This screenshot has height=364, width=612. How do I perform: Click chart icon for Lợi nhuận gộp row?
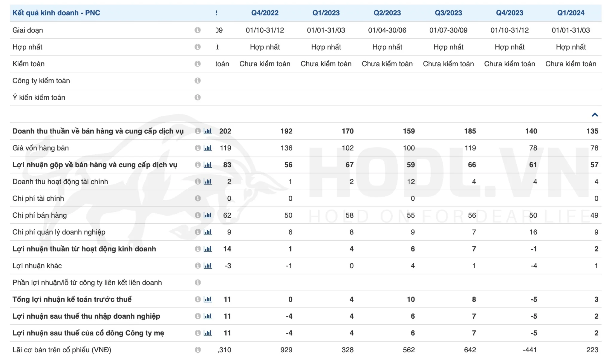tap(208, 165)
